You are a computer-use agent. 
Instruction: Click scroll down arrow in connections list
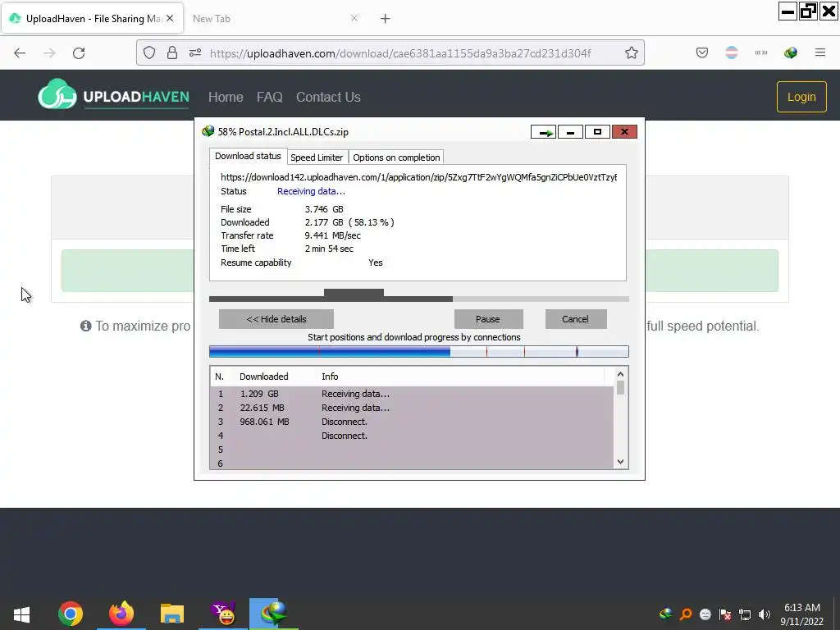point(620,462)
